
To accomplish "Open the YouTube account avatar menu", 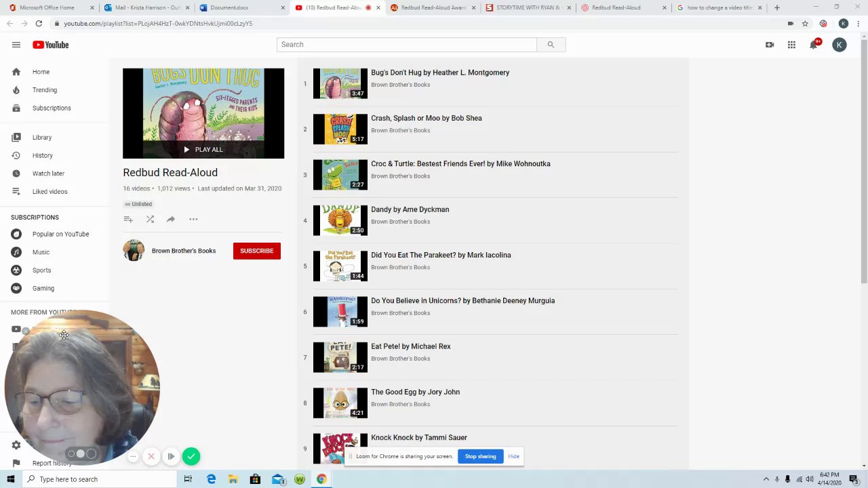I will [840, 45].
